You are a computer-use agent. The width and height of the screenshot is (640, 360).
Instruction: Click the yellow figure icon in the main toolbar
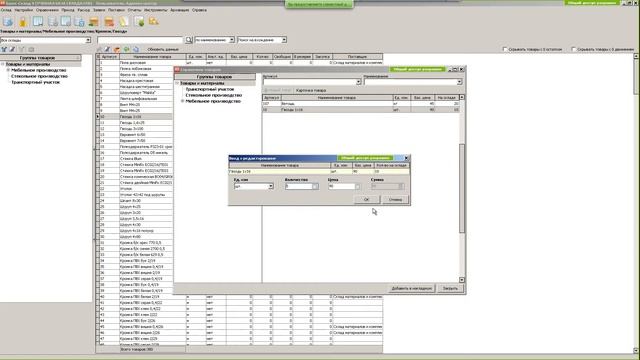23,22
